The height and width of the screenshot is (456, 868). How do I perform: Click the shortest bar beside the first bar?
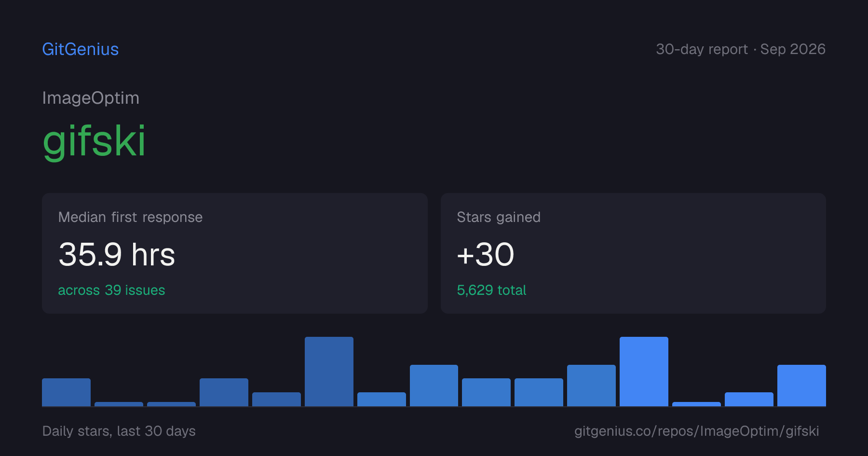[119, 404]
